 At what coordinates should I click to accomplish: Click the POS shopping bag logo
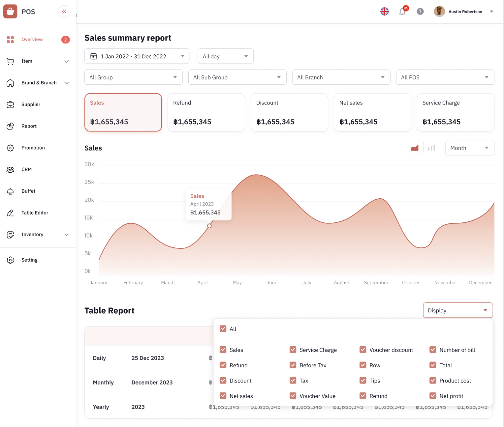point(10,12)
